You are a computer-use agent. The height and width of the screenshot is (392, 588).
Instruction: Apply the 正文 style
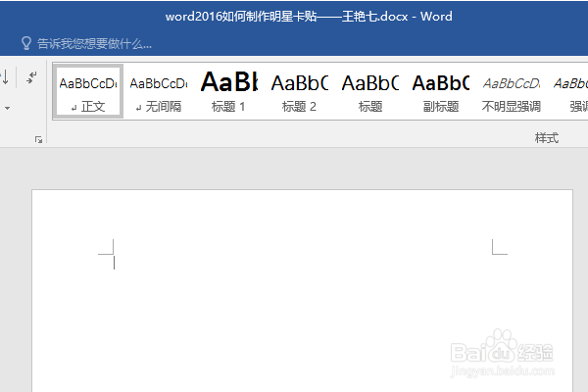(x=88, y=91)
